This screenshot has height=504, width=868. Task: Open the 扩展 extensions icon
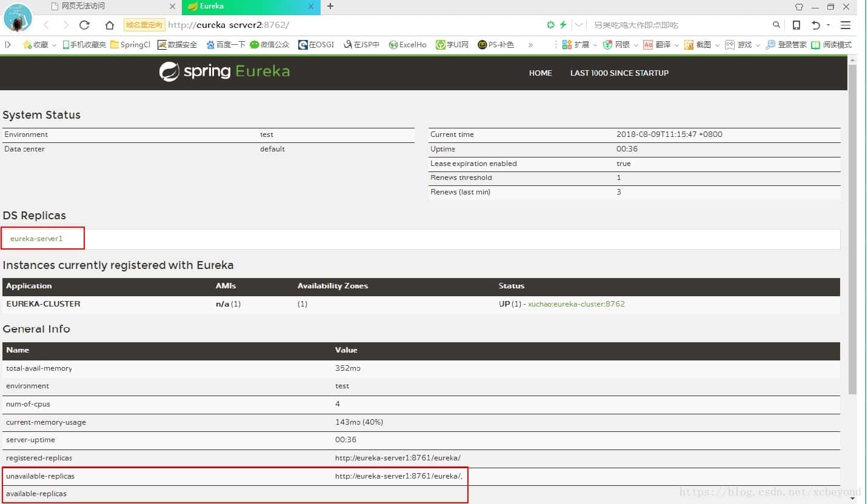click(x=575, y=44)
